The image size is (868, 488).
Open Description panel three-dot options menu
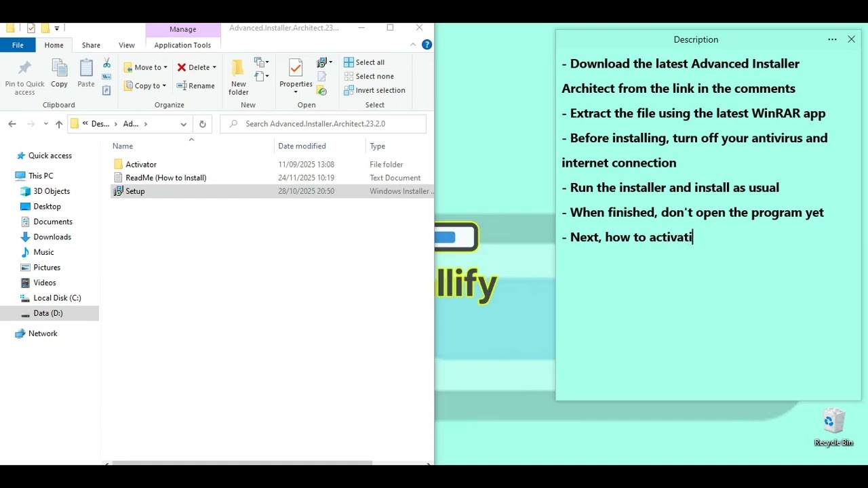point(832,39)
